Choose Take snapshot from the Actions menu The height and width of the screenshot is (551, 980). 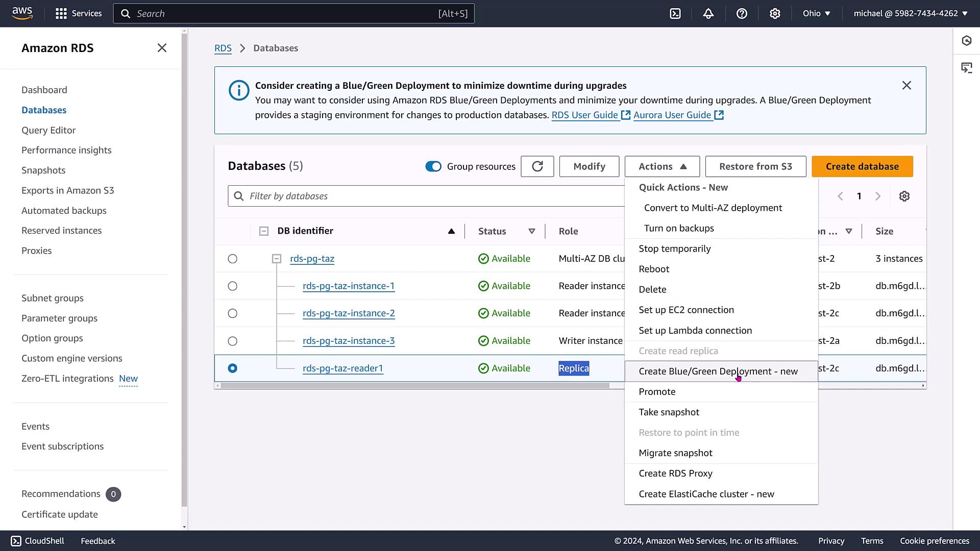point(669,412)
